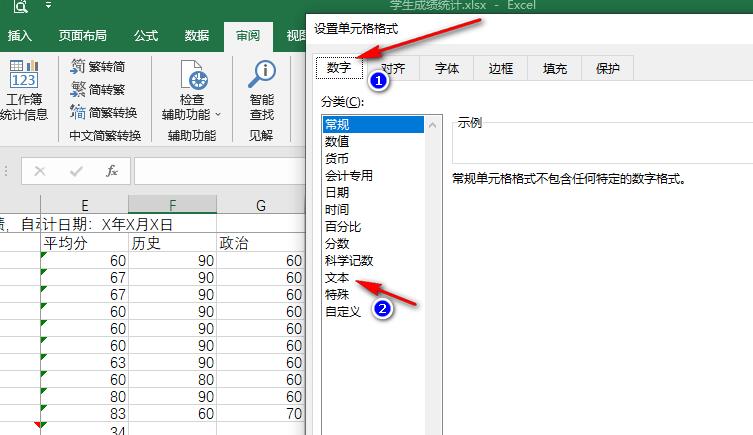Open 智能查找 smart lookup
This screenshot has width=753, height=435.
point(262,90)
